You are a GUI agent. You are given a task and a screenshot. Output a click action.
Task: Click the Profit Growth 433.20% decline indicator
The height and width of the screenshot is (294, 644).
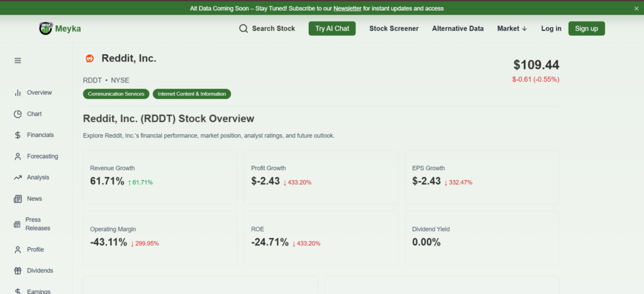pyautogui.click(x=297, y=182)
